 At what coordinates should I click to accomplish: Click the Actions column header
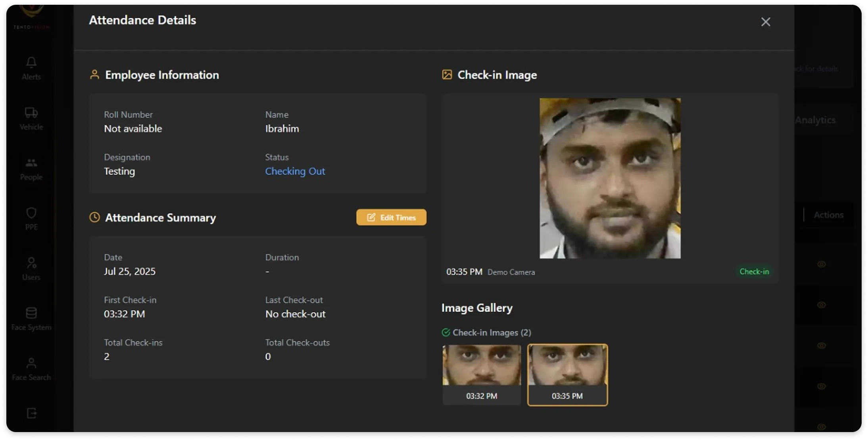tap(828, 215)
